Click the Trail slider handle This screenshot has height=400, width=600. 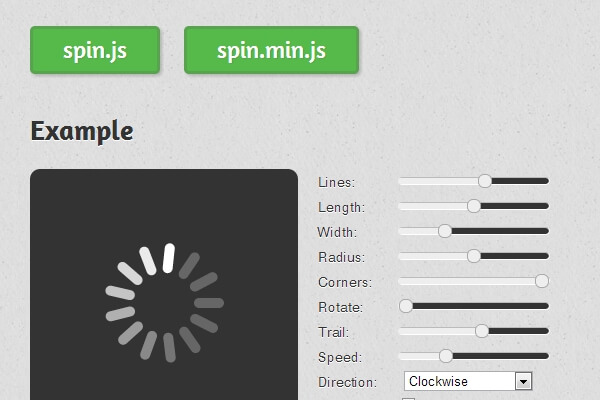click(x=481, y=331)
